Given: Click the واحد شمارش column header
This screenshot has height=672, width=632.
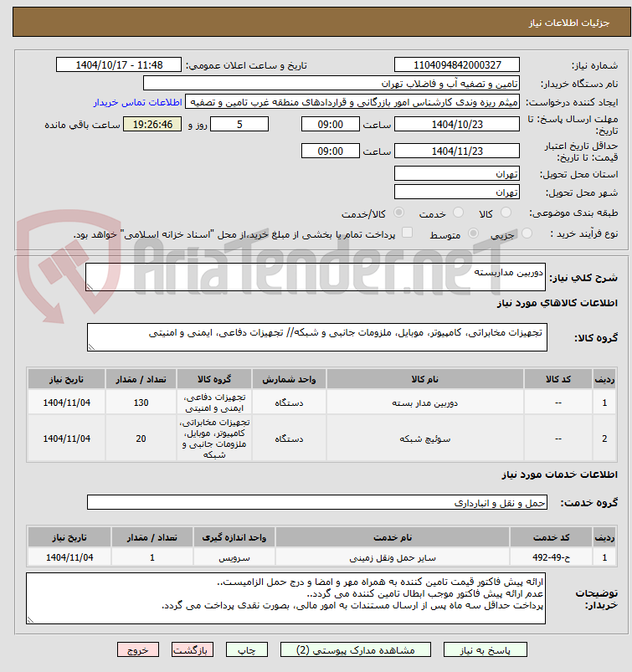Looking at the screenshot, I should tap(289, 379).
